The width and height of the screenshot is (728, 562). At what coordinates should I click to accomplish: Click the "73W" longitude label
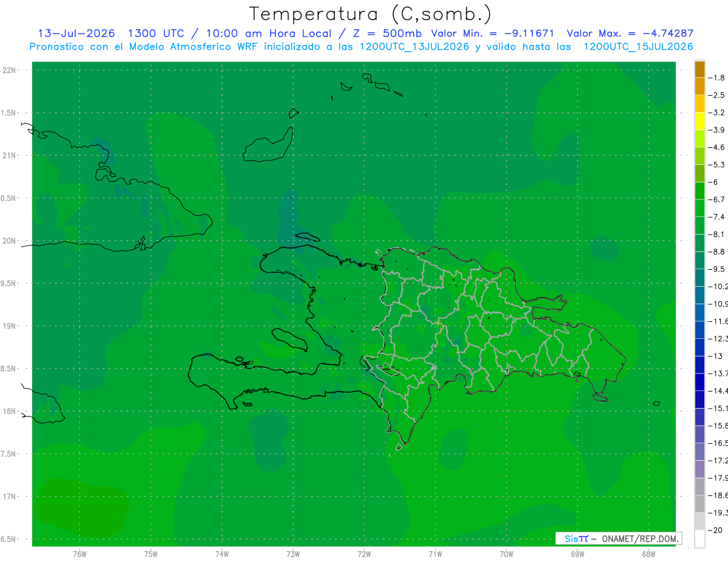[293, 554]
